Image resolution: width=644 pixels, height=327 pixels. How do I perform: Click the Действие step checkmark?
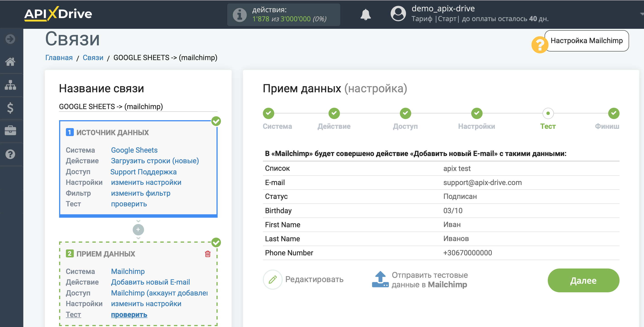click(334, 113)
